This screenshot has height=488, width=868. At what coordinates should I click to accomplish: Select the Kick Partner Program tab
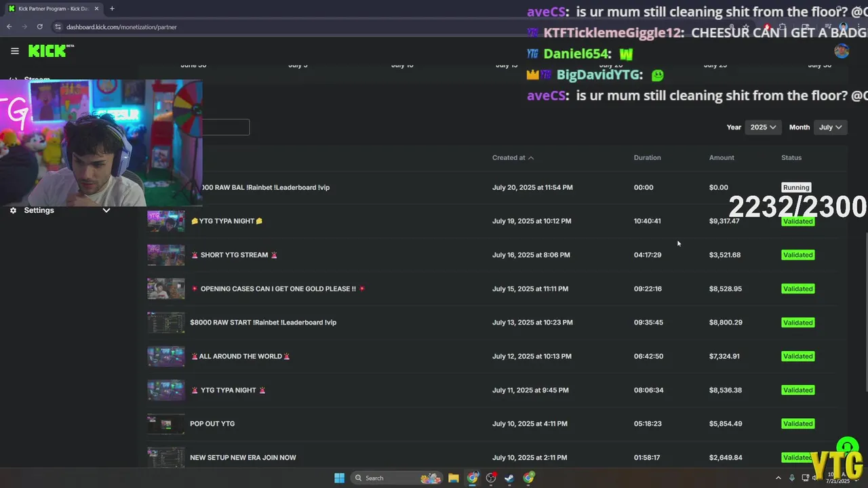[x=54, y=9]
